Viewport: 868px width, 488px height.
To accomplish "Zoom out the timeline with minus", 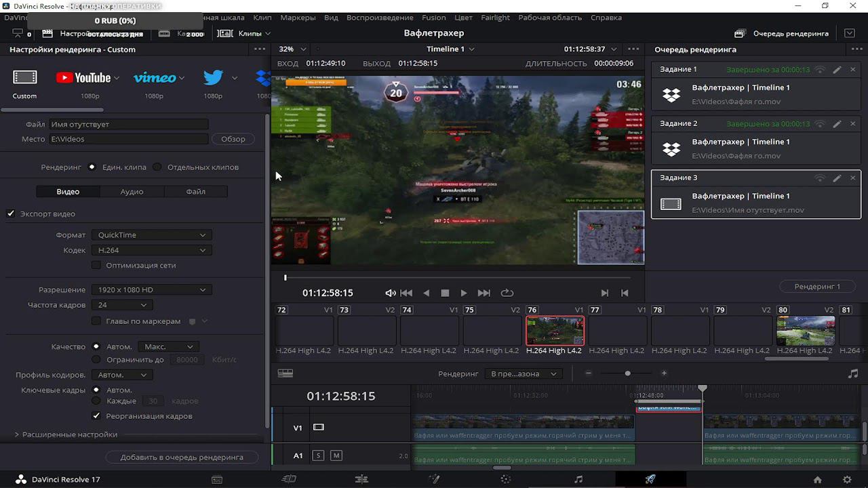I will [x=589, y=373].
